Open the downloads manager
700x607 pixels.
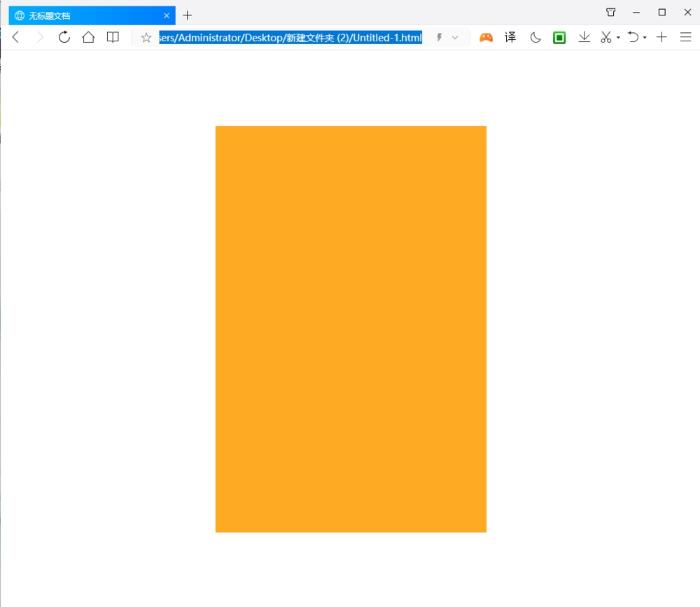(x=584, y=37)
